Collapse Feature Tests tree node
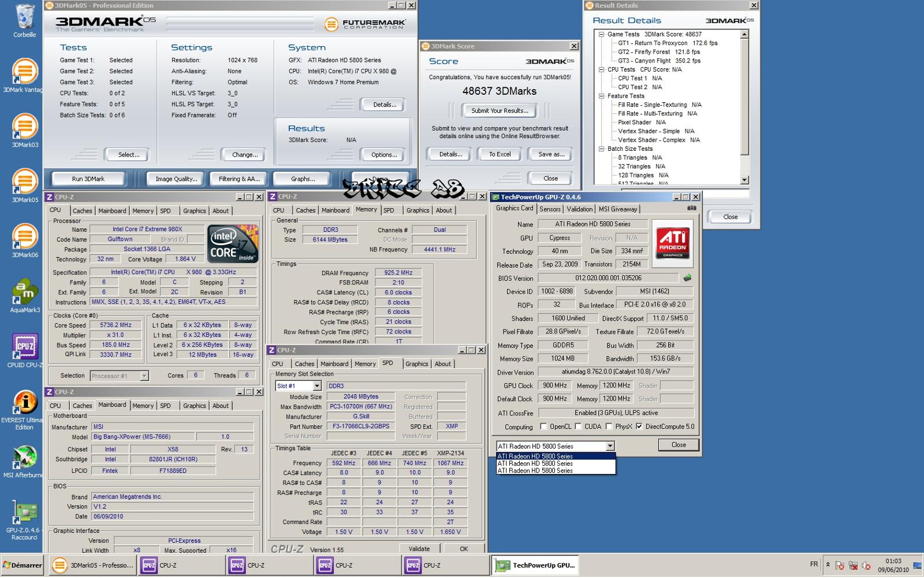 click(x=601, y=96)
